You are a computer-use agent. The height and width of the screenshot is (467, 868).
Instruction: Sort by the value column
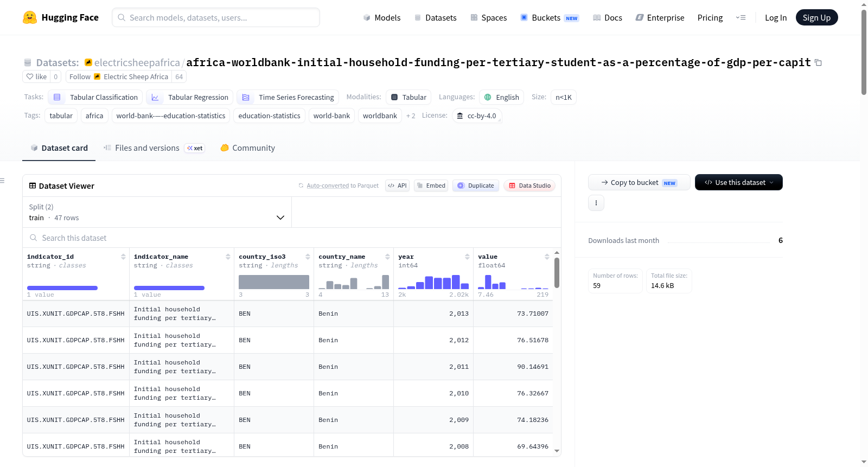(547, 257)
